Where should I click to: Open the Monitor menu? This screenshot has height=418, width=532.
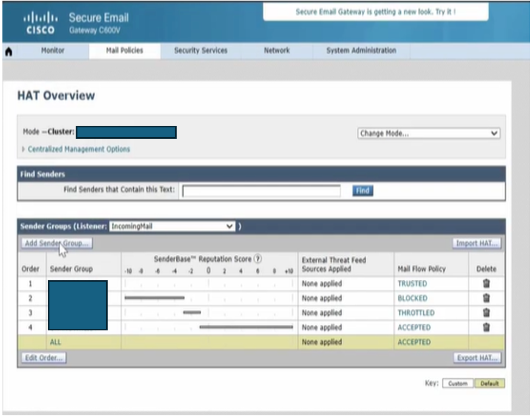pos(53,51)
